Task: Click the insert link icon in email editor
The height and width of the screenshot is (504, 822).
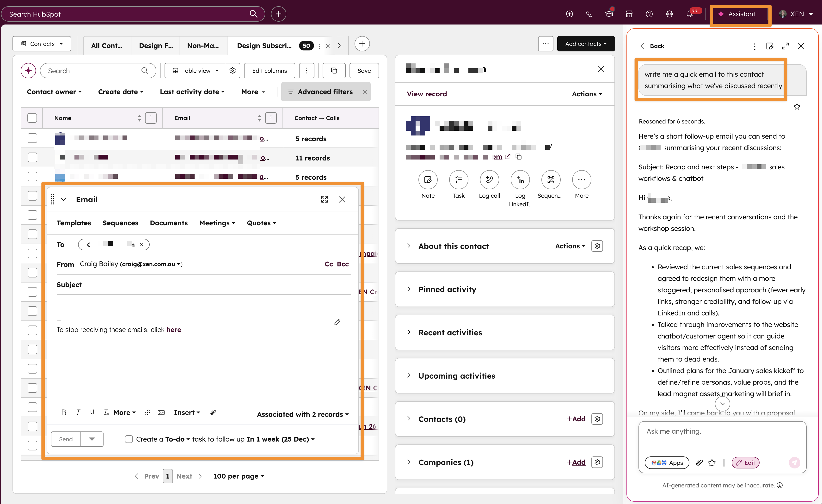Action: pyautogui.click(x=147, y=413)
